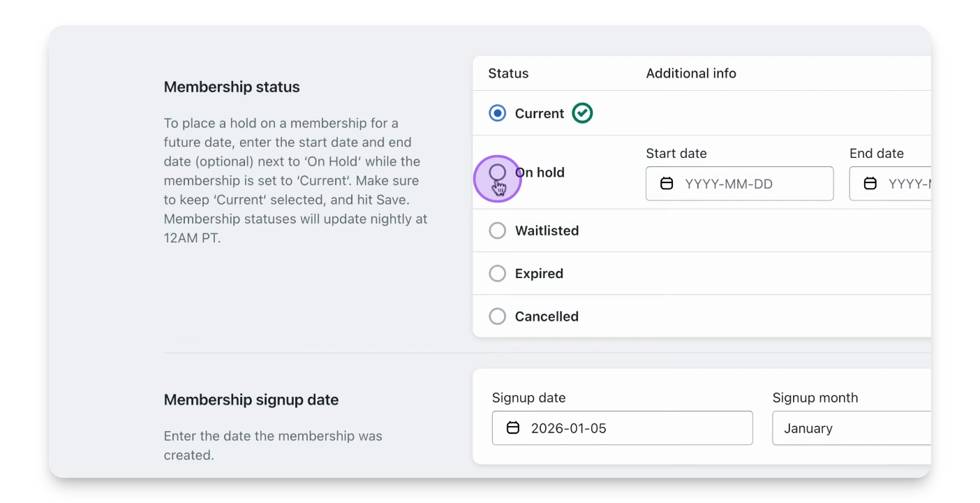The height and width of the screenshot is (503, 980).
Task: Choose the Waitlisted status option
Action: (498, 231)
